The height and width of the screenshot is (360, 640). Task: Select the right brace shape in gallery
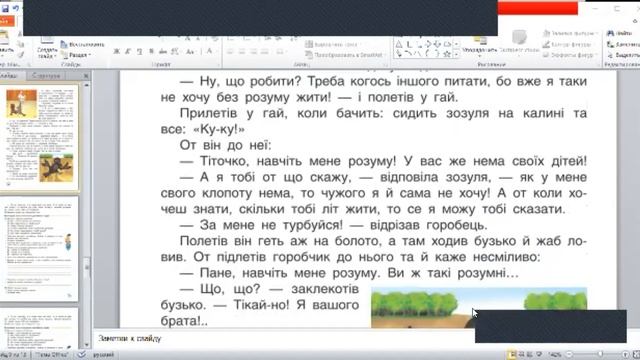[437, 53]
